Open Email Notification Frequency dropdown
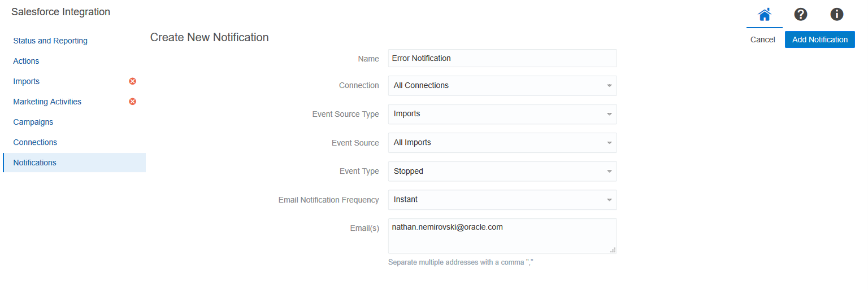The width and height of the screenshot is (868, 290). (x=502, y=200)
